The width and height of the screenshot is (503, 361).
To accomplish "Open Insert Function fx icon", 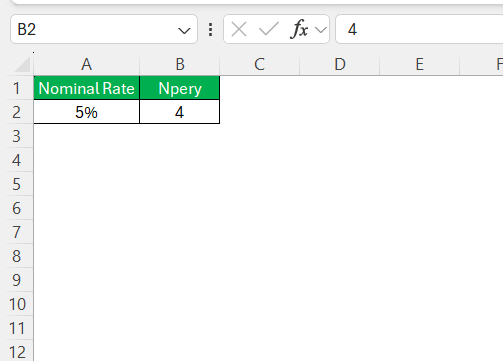I will coord(299,29).
